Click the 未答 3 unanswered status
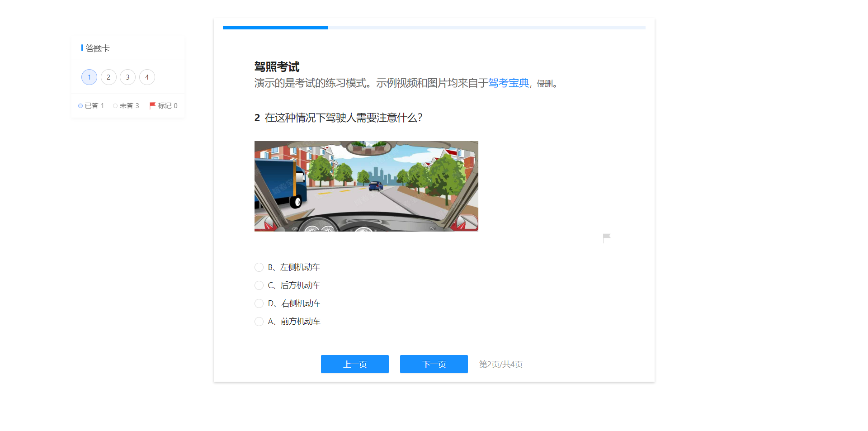 click(126, 105)
